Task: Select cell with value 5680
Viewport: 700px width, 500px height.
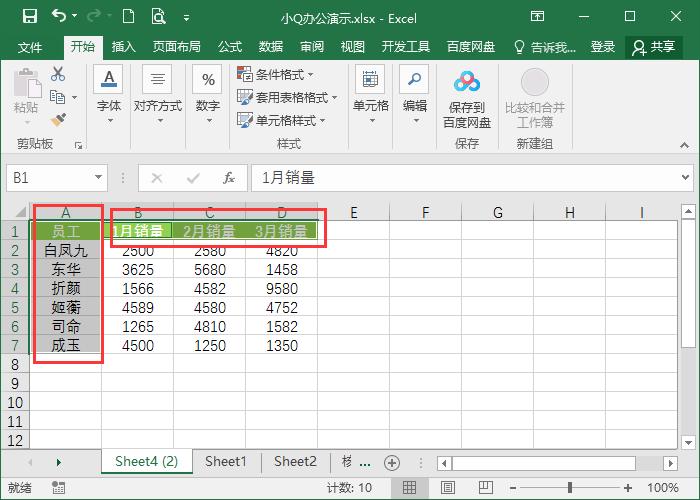Action: [x=209, y=270]
